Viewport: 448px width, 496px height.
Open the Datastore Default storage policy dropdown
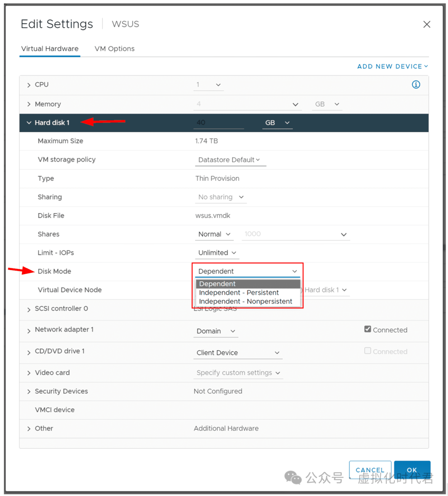tap(230, 160)
